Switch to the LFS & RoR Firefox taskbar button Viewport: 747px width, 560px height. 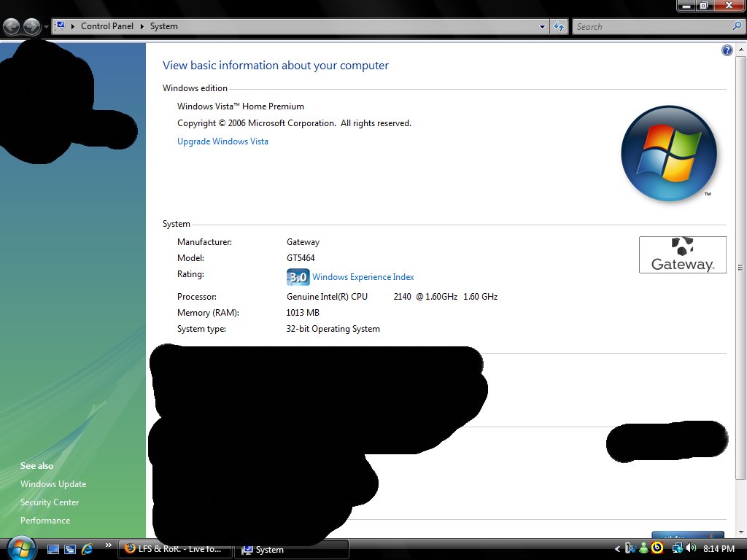(175, 549)
